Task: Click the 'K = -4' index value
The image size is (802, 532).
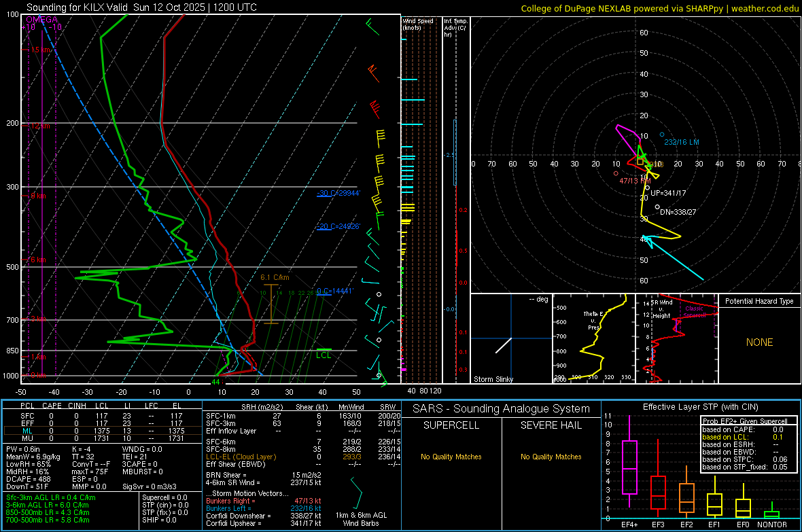Action: point(82,449)
